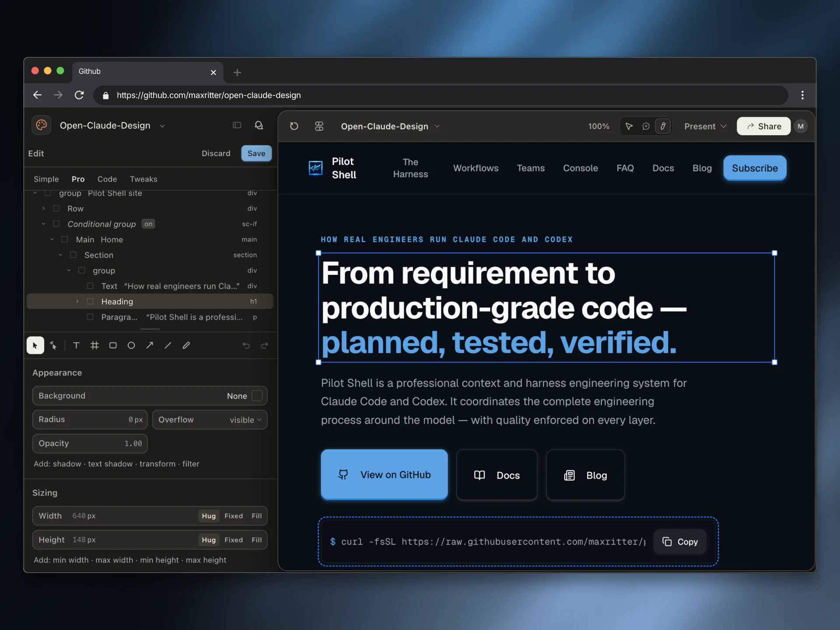The image size is (840, 630).
Task: Open the chat comments icon in sidebar
Action: (x=259, y=125)
